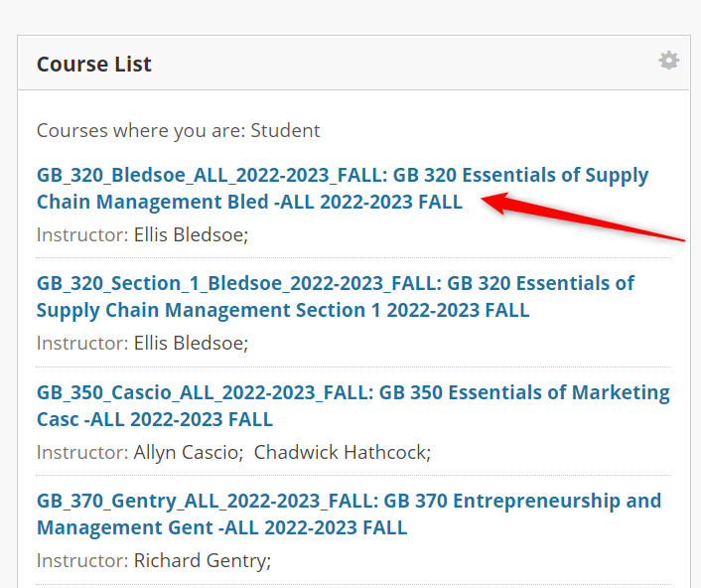
Task: Click 'Chain Management Bled -ALL 2022-2023 FALL' line
Action: (249, 202)
